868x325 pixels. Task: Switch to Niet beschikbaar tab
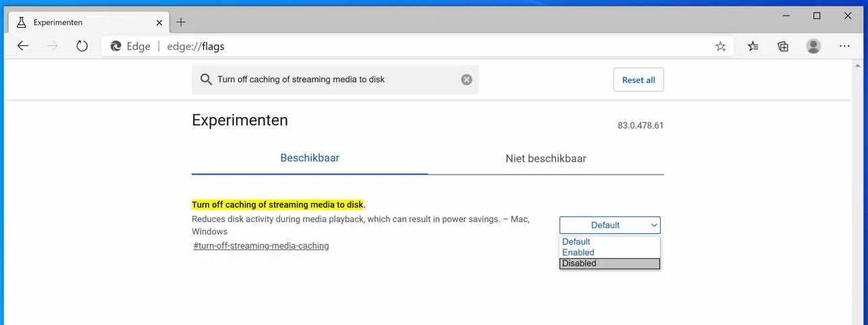pyautogui.click(x=546, y=159)
